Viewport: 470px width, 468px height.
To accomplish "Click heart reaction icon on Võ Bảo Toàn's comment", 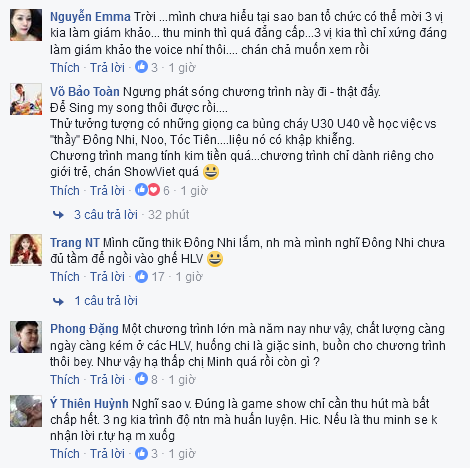I will pos(154,190).
